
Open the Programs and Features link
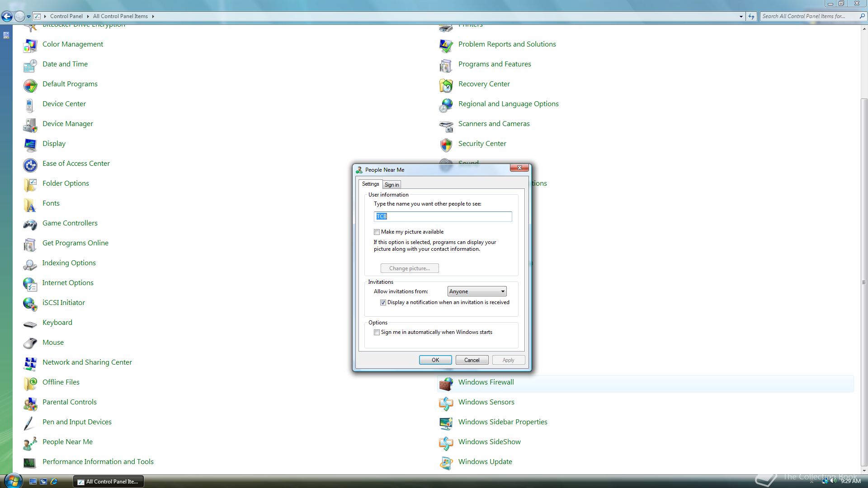click(495, 64)
